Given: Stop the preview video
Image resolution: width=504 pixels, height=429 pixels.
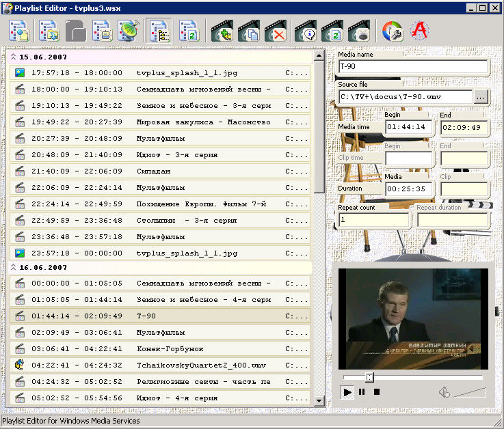Looking at the screenshot, I should point(377,392).
